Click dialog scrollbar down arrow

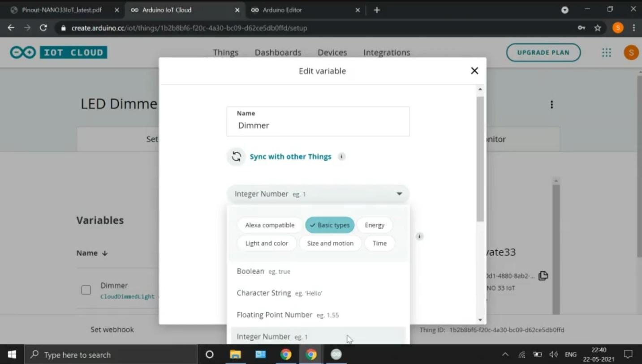click(x=480, y=320)
